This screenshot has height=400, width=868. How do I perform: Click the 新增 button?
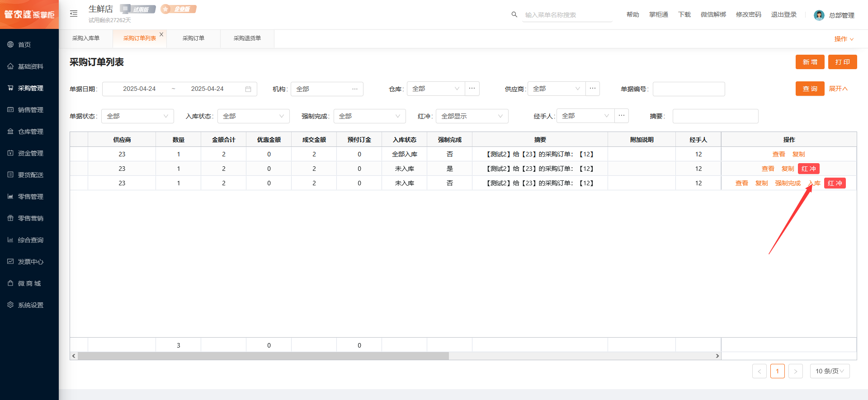(x=810, y=62)
